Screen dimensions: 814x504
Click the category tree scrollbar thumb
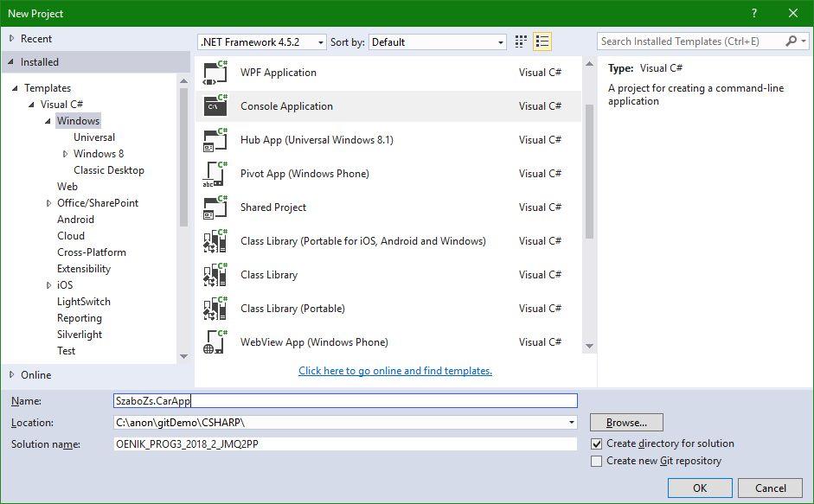pos(183,157)
